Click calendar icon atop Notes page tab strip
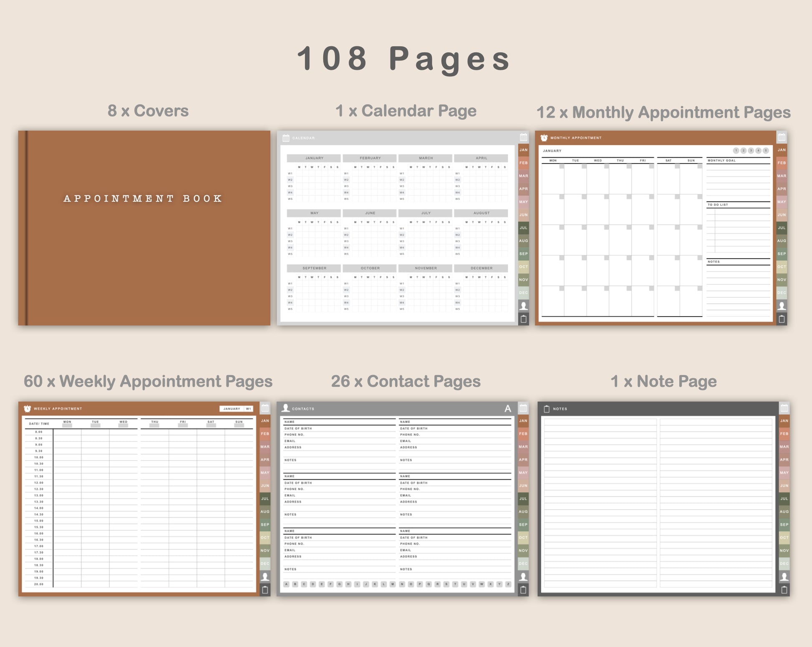812x647 pixels. pos(784,408)
